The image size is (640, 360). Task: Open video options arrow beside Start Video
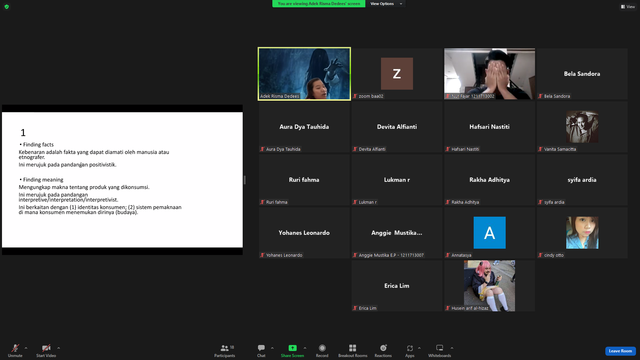(x=59, y=348)
